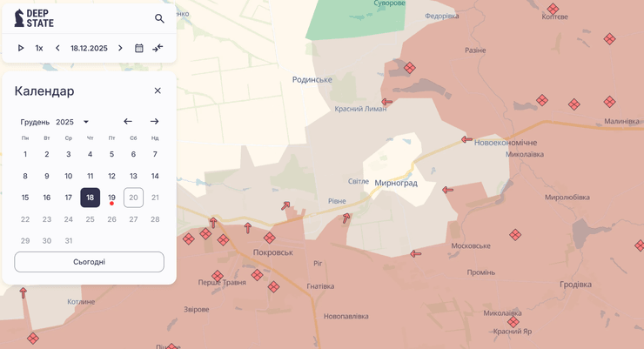Show next month with right arrow
644x349 pixels.
click(154, 122)
